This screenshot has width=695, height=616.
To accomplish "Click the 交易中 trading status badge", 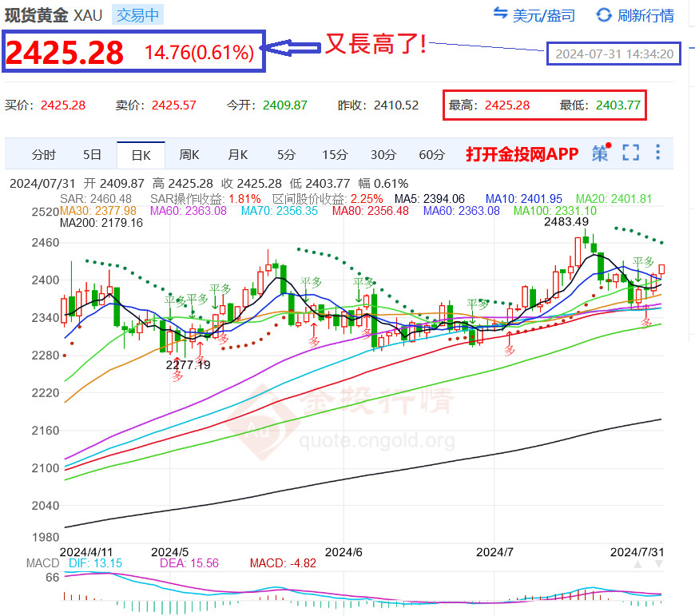I will [x=138, y=15].
